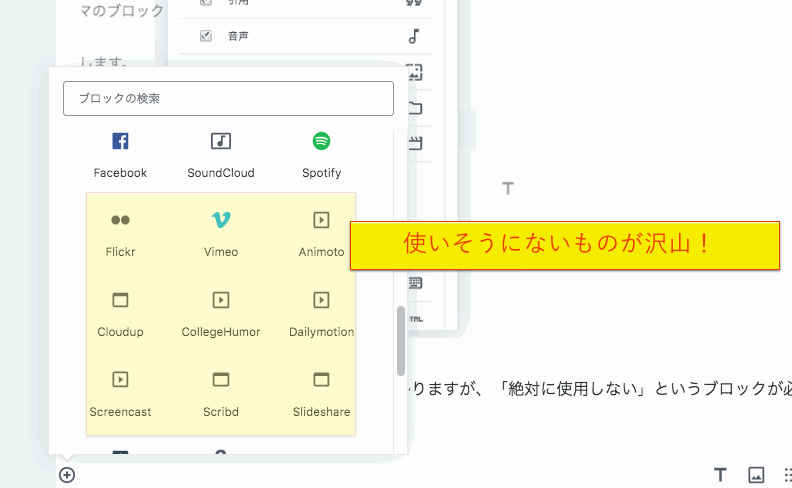Open the add block plus button

(67, 475)
